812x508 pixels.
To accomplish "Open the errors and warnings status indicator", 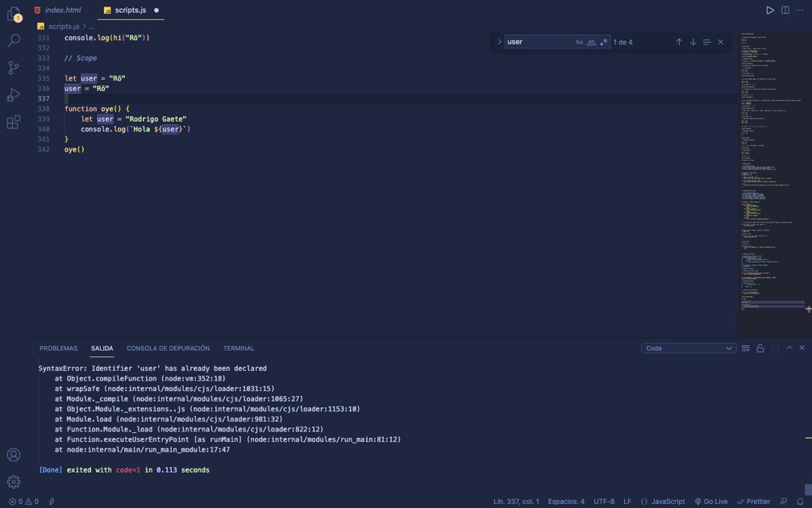I will pyautogui.click(x=23, y=502).
